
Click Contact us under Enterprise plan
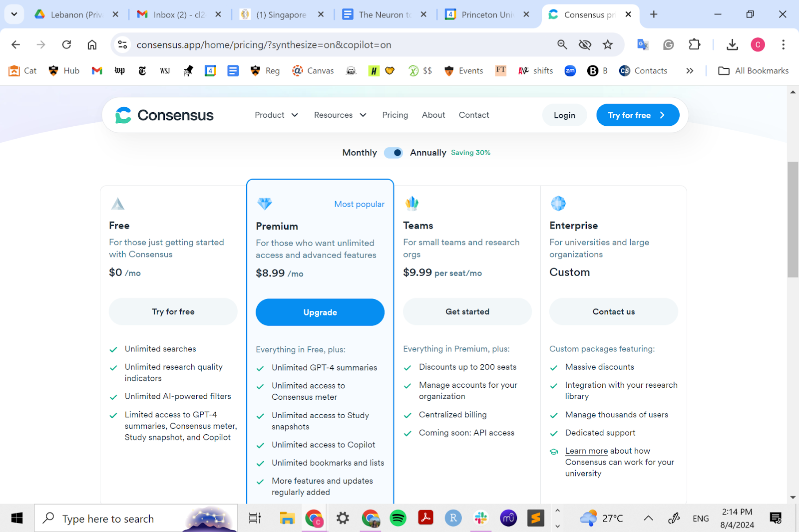pyautogui.click(x=614, y=312)
